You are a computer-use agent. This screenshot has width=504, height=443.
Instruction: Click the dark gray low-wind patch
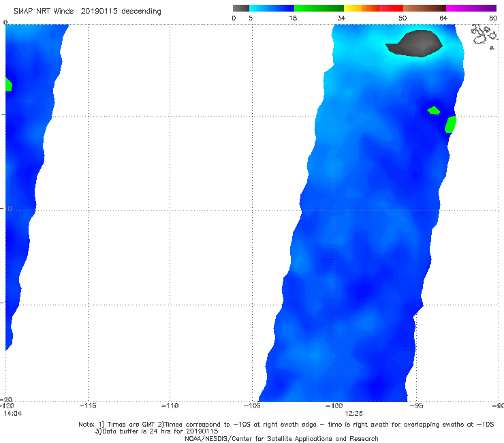pos(415,44)
